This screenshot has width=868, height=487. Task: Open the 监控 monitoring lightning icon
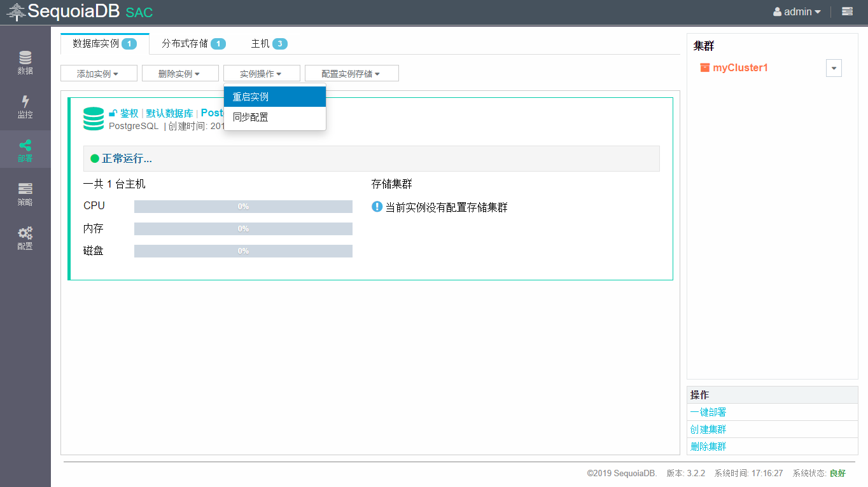click(x=25, y=106)
